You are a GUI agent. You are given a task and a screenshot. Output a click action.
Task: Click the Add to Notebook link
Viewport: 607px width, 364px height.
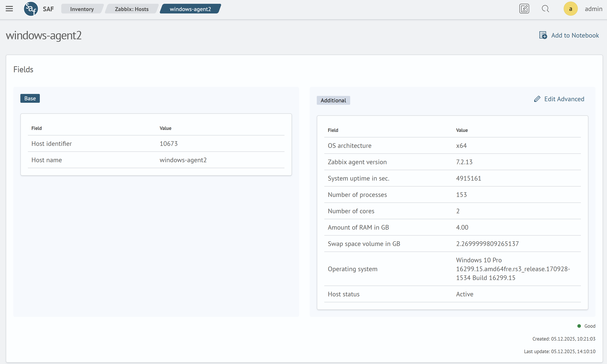click(x=575, y=35)
